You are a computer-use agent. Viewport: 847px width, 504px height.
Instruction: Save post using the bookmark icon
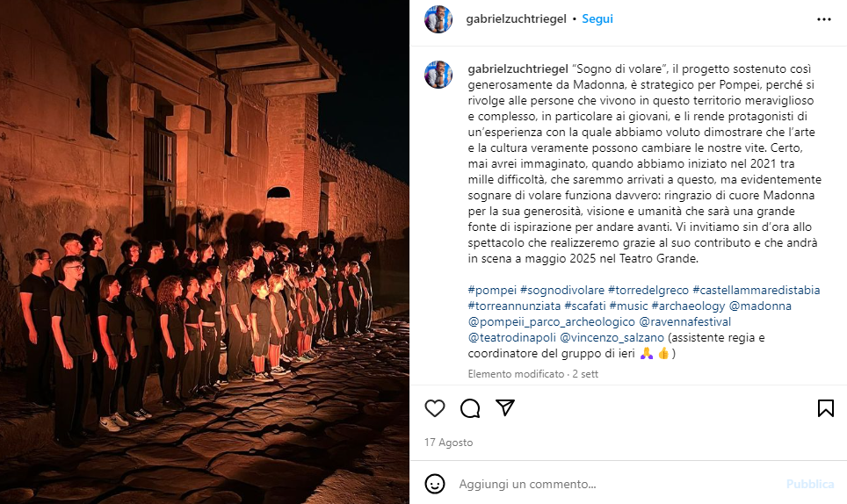825,408
